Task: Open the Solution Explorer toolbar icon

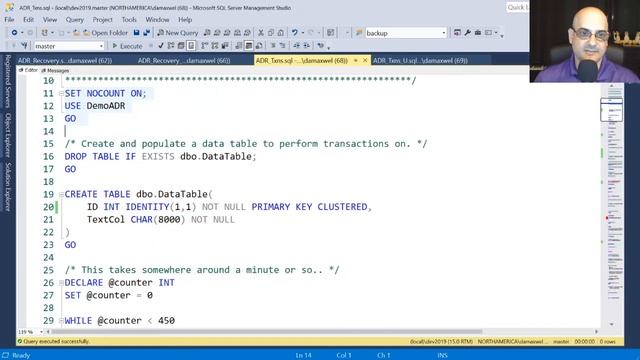Action: [457, 33]
